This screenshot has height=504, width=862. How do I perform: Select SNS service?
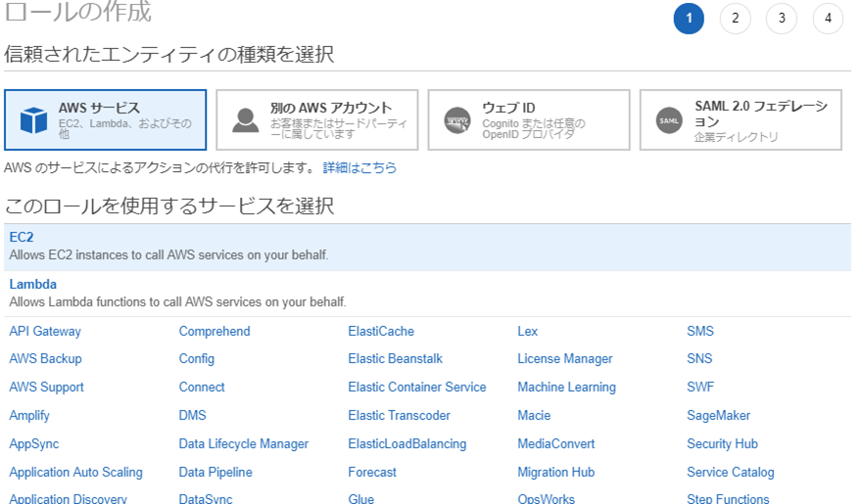[699, 358]
